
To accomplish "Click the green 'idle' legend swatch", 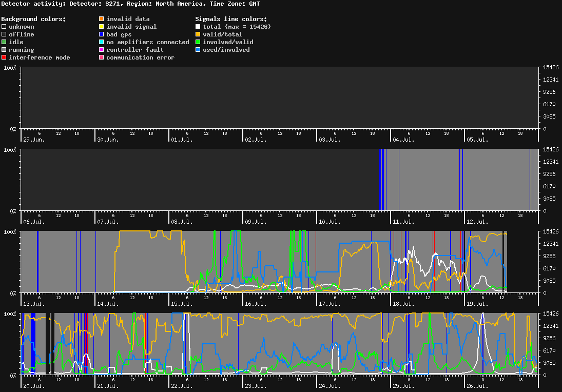I will pyautogui.click(x=4, y=42).
